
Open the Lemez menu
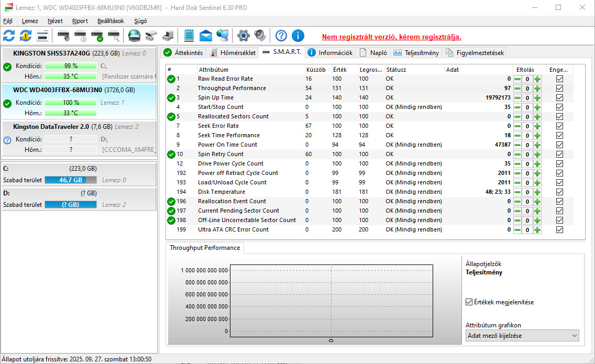click(x=30, y=21)
